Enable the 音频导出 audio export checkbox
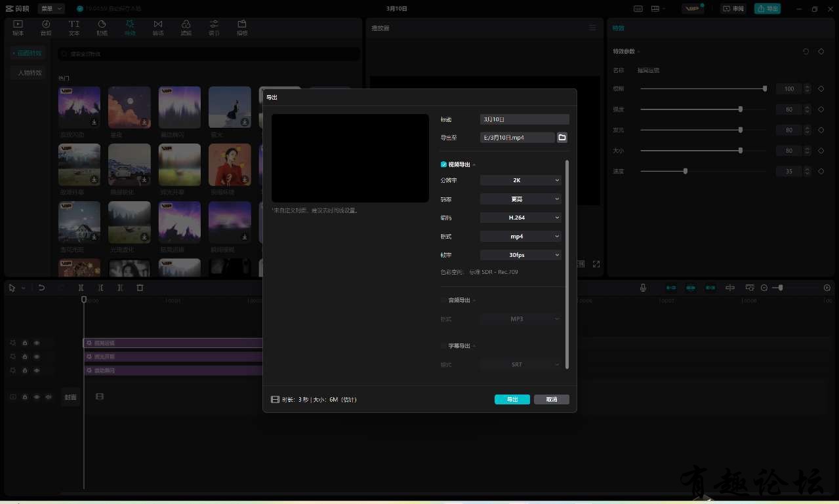 click(x=444, y=300)
